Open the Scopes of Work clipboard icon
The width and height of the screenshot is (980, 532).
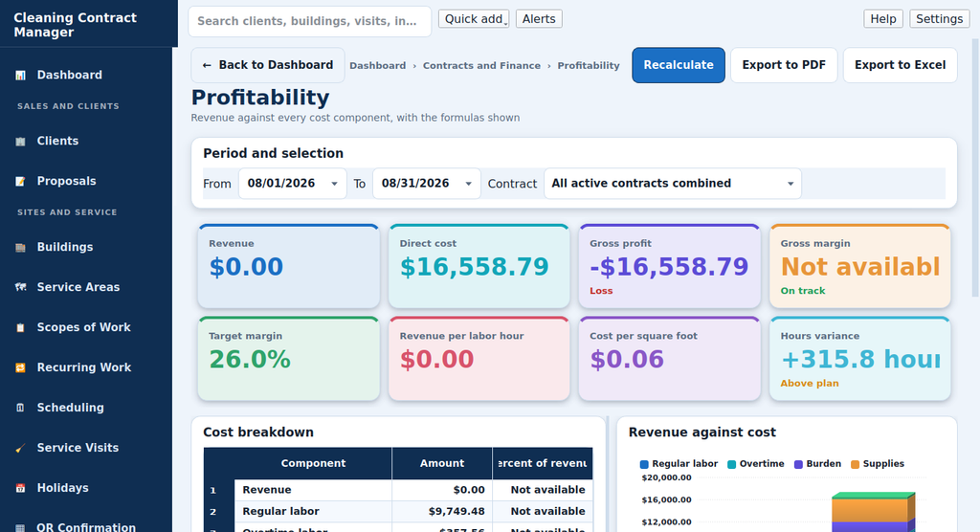point(21,327)
